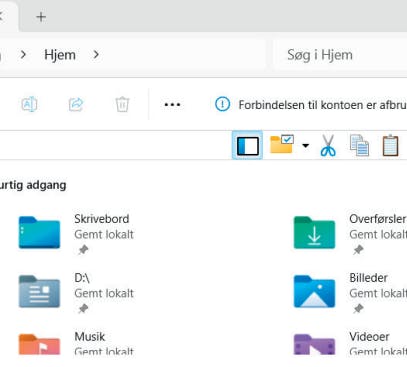The height and width of the screenshot is (367, 407).
Task: Unpin Skrivebord using its pin icon
Action: point(83,249)
